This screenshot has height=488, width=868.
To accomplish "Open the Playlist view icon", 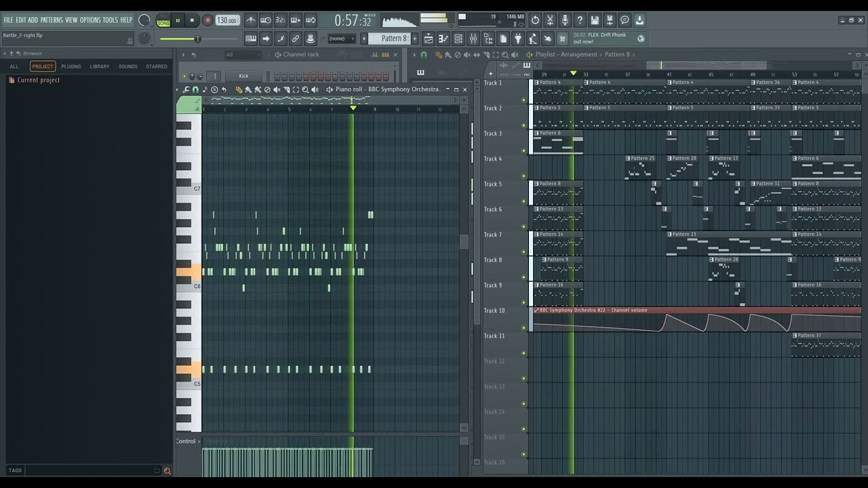I will 429,39.
